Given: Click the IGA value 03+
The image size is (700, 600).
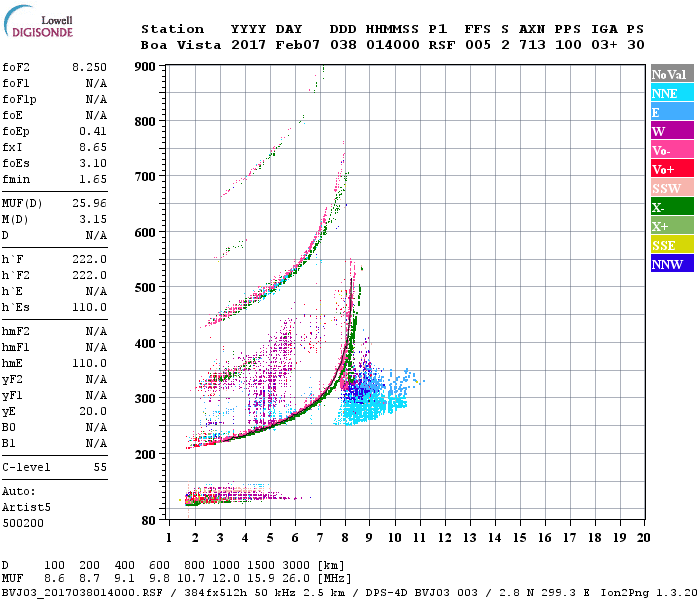Looking at the screenshot, I should tap(604, 45).
